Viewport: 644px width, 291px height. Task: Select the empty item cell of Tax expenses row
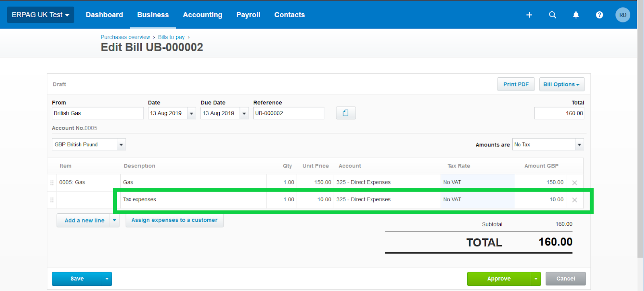(x=89, y=200)
